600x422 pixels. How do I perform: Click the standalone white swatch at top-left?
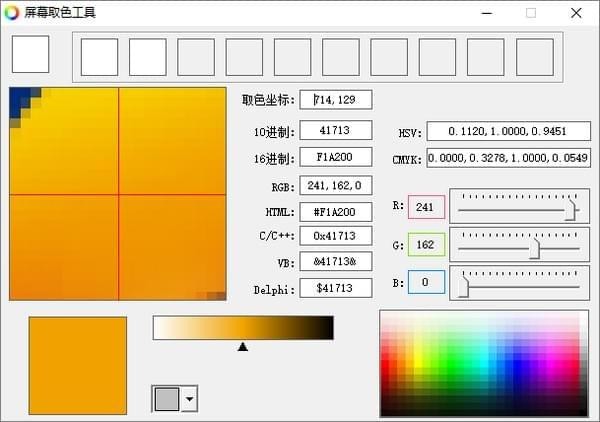pyautogui.click(x=30, y=54)
